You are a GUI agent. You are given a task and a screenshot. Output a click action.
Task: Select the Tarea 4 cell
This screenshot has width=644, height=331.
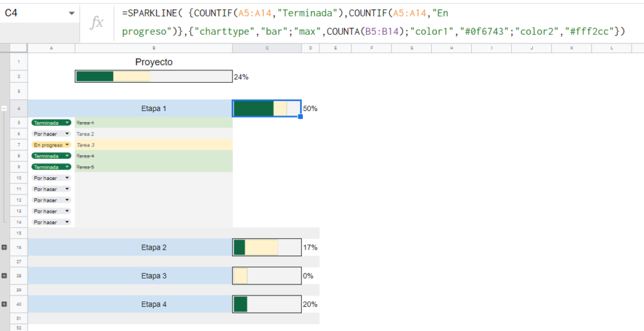[154, 156]
